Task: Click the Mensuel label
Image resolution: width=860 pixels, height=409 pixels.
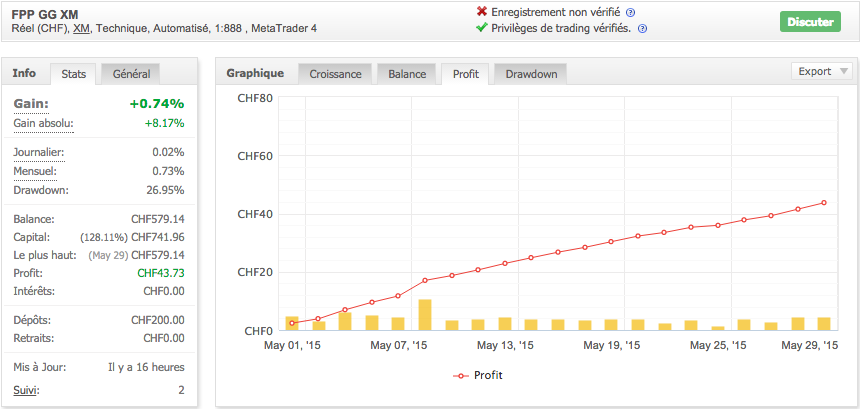Action: [x=36, y=171]
